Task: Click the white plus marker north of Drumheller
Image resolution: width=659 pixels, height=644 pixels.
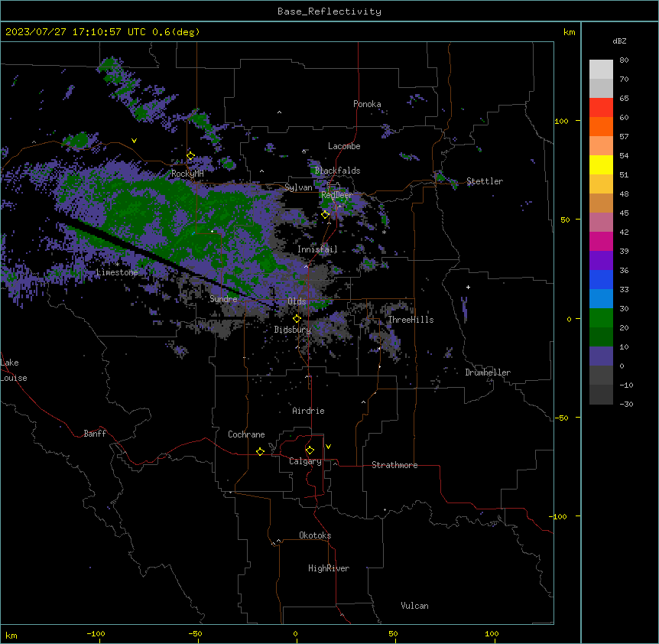Action: (x=468, y=287)
